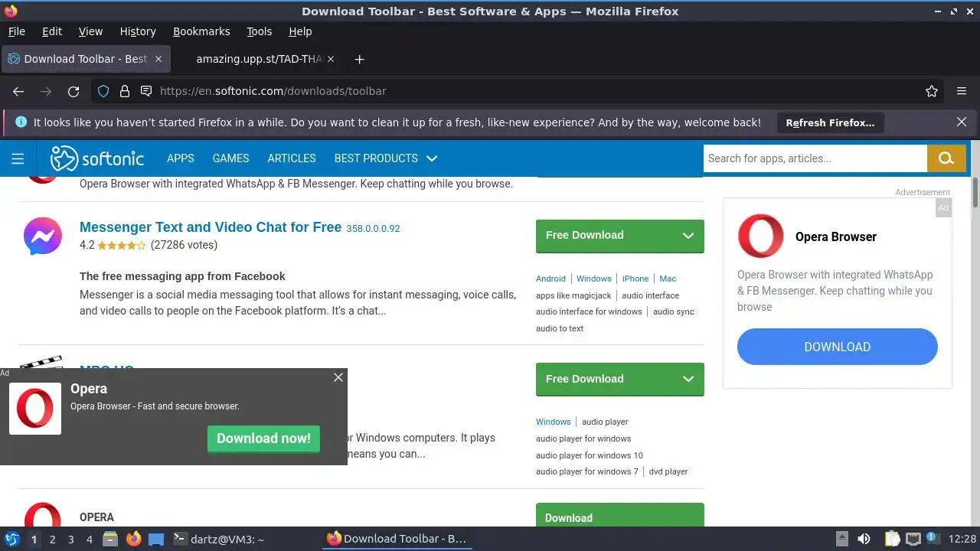Click the Opera logo in sidebar ad
This screenshot has width=980, height=551.
(761, 236)
